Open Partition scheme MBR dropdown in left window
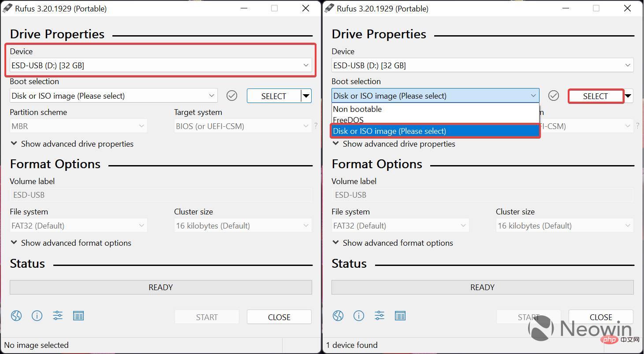Screen dimensions: 644x354 [x=78, y=126]
